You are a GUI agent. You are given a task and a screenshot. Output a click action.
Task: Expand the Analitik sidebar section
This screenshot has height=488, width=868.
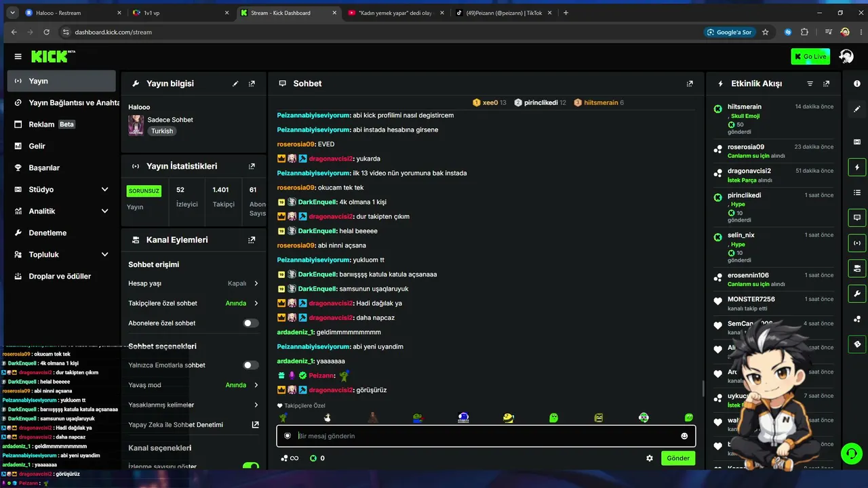click(104, 211)
